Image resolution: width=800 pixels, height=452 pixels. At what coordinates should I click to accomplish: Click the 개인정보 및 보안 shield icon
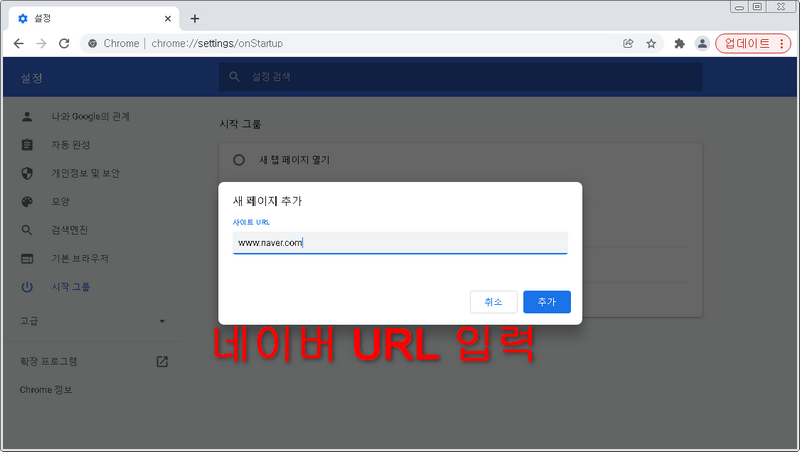[27, 173]
